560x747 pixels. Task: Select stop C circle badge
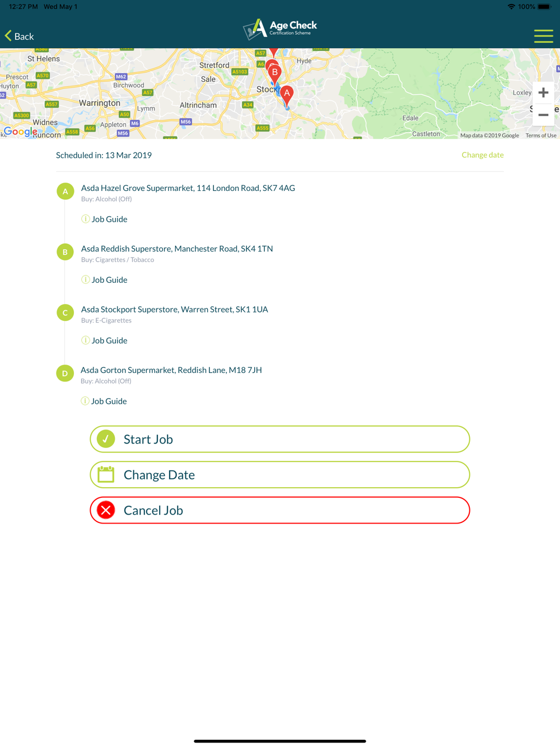pyautogui.click(x=65, y=312)
